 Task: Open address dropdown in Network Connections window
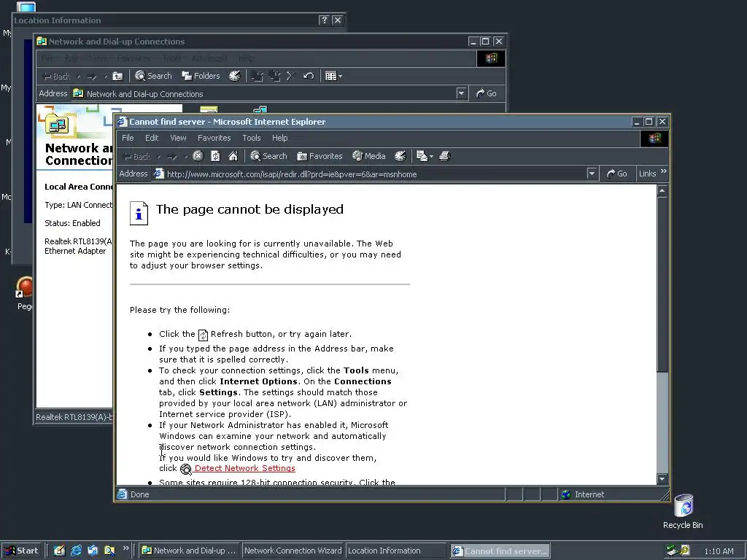[x=461, y=93]
